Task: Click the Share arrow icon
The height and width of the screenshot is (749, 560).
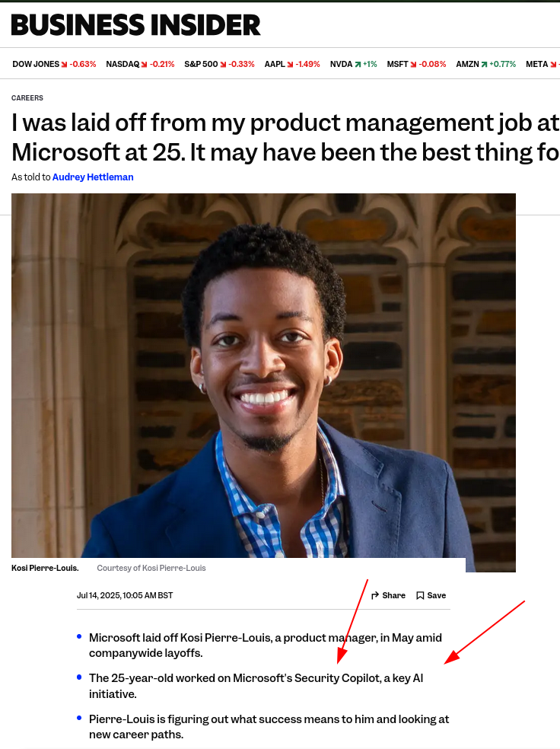Action: (375, 595)
